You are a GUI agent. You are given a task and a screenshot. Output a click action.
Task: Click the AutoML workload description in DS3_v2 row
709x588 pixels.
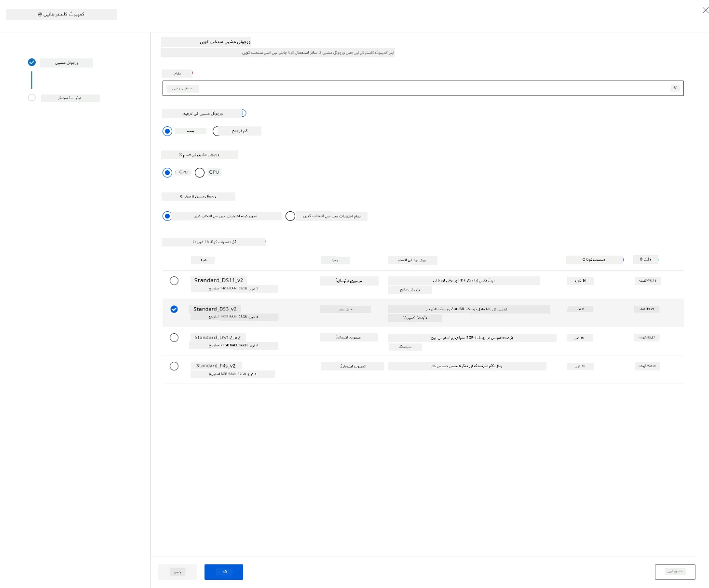(466, 309)
